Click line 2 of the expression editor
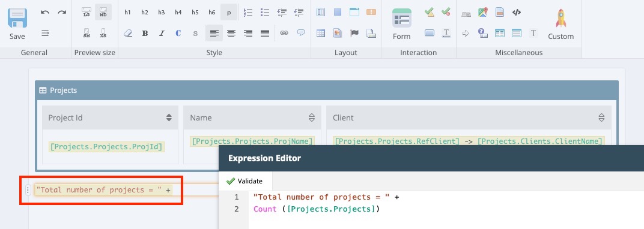This screenshot has width=644, height=229. point(317,209)
